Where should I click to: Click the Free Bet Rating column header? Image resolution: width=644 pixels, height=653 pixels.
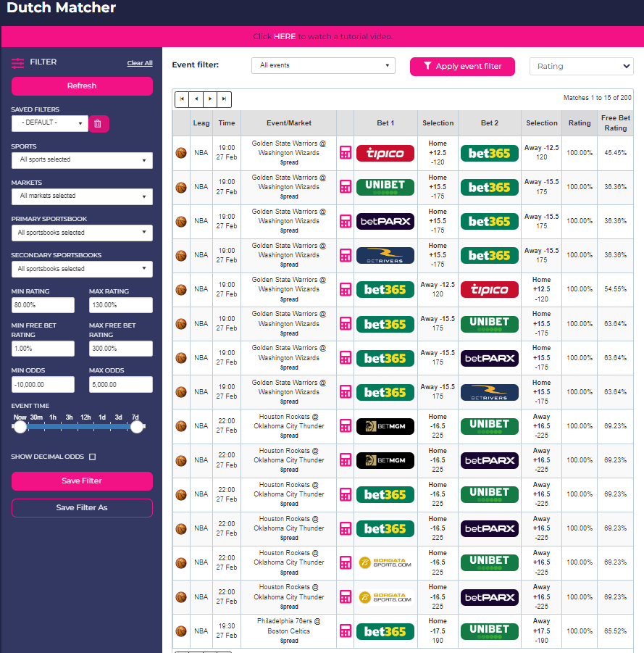(x=615, y=123)
